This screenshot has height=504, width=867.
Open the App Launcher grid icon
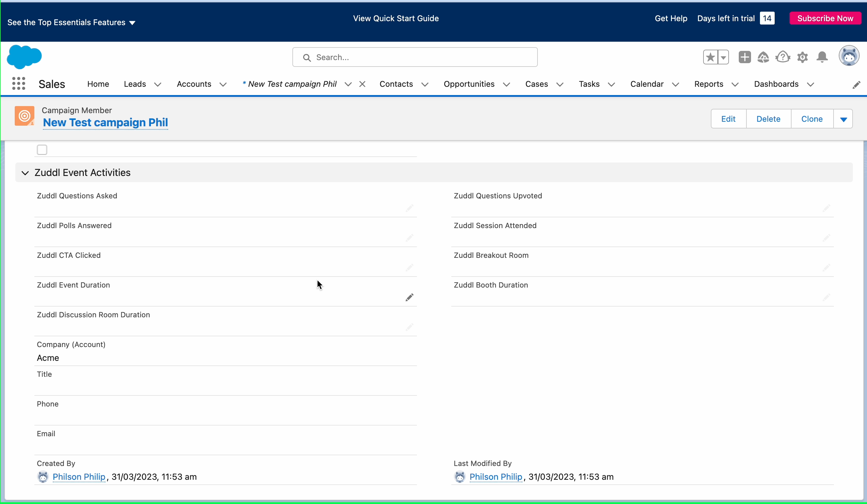pyautogui.click(x=19, y=84)
